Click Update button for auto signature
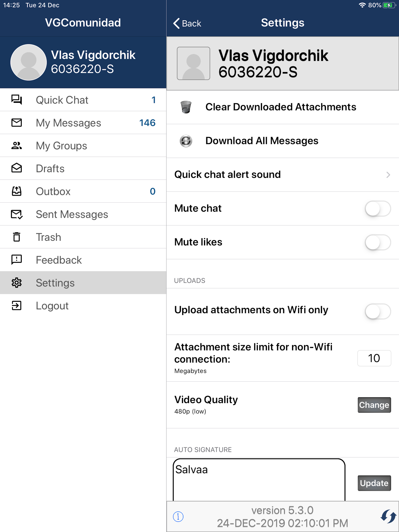This screenshot has width=399, height=532. [x=374, y=483]
